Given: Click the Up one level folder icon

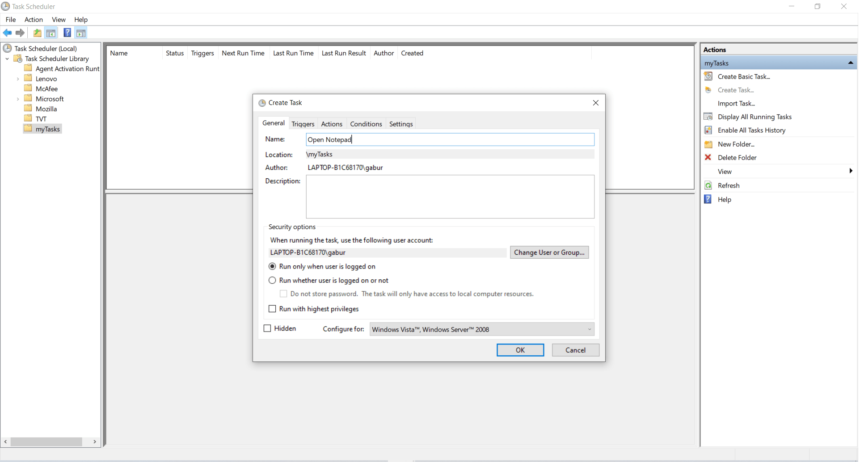Looking at the screenshot, I should 38,33.
